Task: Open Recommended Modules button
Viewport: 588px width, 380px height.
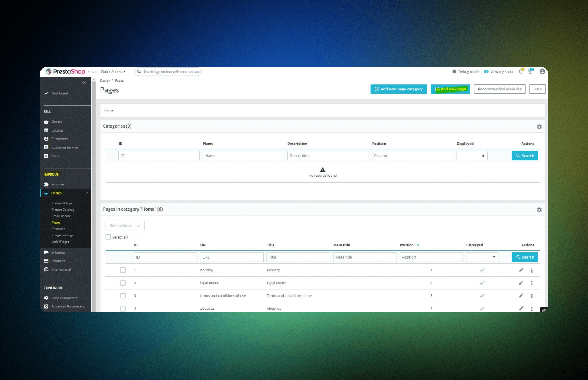Action: (499, 89)
